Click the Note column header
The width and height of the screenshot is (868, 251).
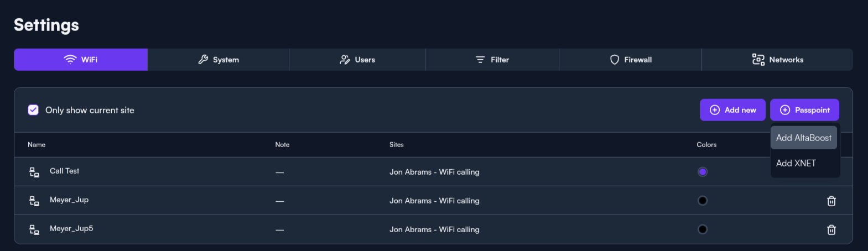pos(282,145)
